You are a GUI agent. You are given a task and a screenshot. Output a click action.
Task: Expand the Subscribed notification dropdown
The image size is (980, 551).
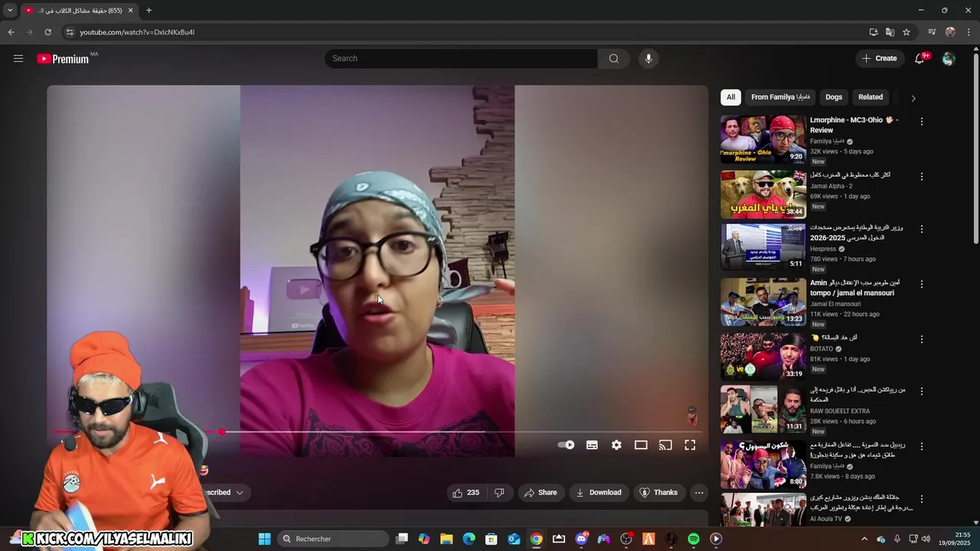pyautogui.click(x=239, y=493)
